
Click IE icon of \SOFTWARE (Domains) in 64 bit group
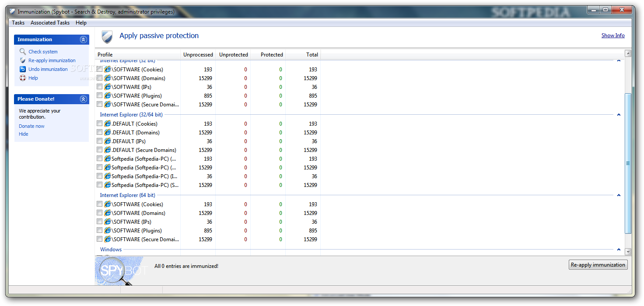coord(108,213)
